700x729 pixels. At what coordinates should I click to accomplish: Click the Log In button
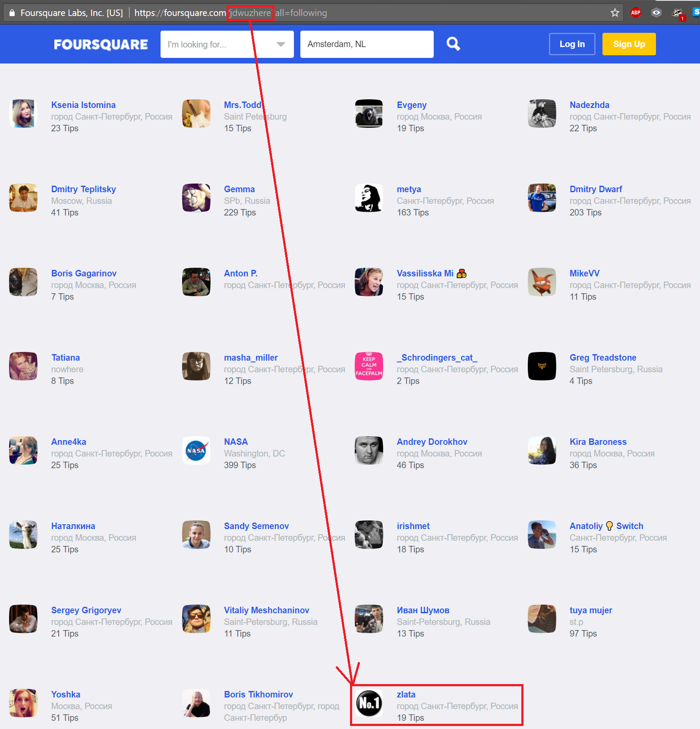(572, 44)
